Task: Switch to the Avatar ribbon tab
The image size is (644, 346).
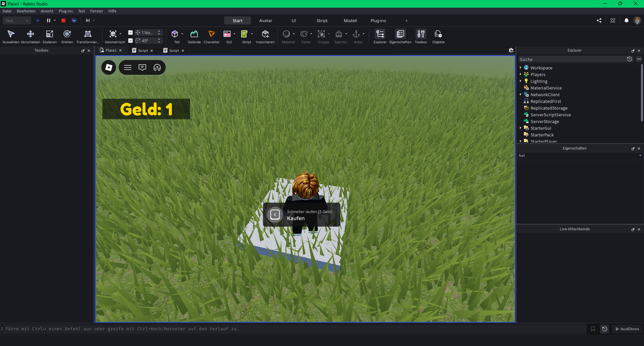Action: pyautogui.click(x=266, y=20)
